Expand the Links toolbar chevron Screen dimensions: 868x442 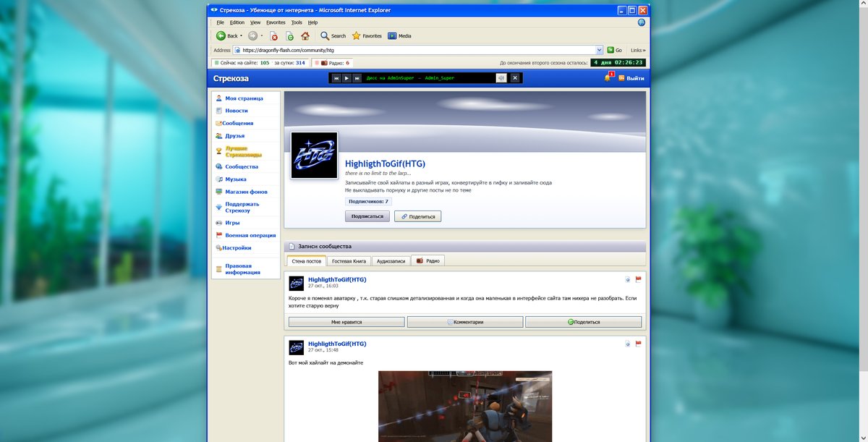click(638, 50)
